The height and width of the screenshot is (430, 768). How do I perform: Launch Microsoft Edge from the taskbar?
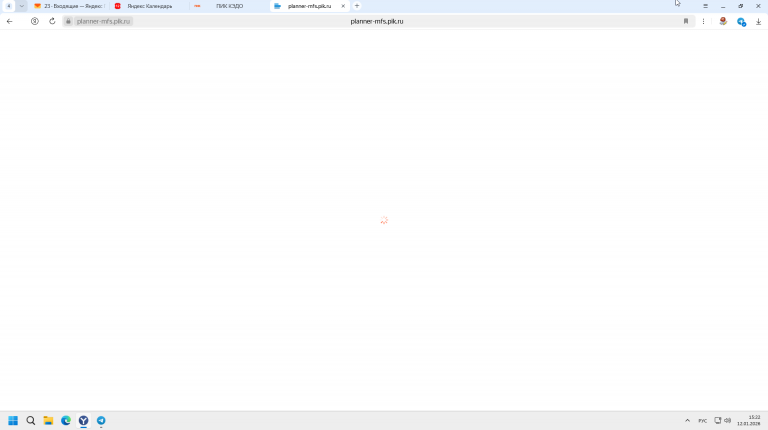click(x=66, y=421)
